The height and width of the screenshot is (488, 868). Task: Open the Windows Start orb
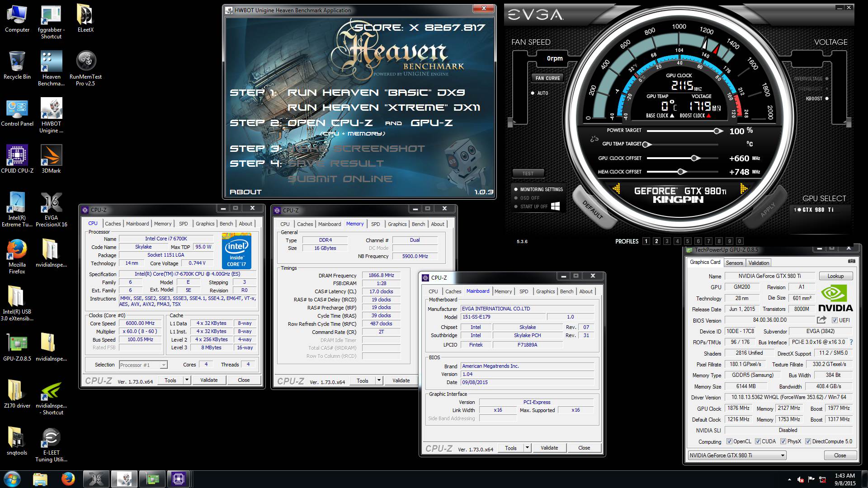12,479
